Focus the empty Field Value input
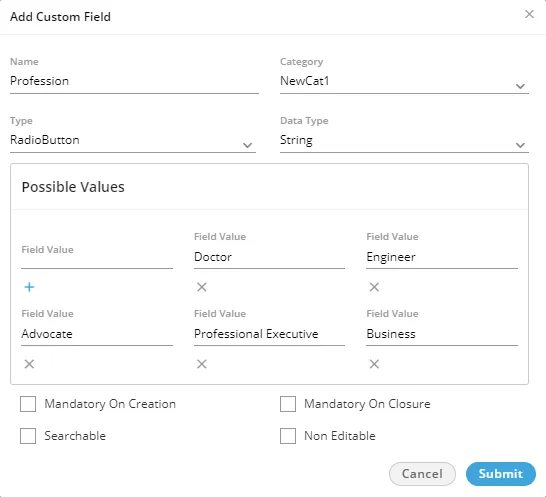 point(97,257)
